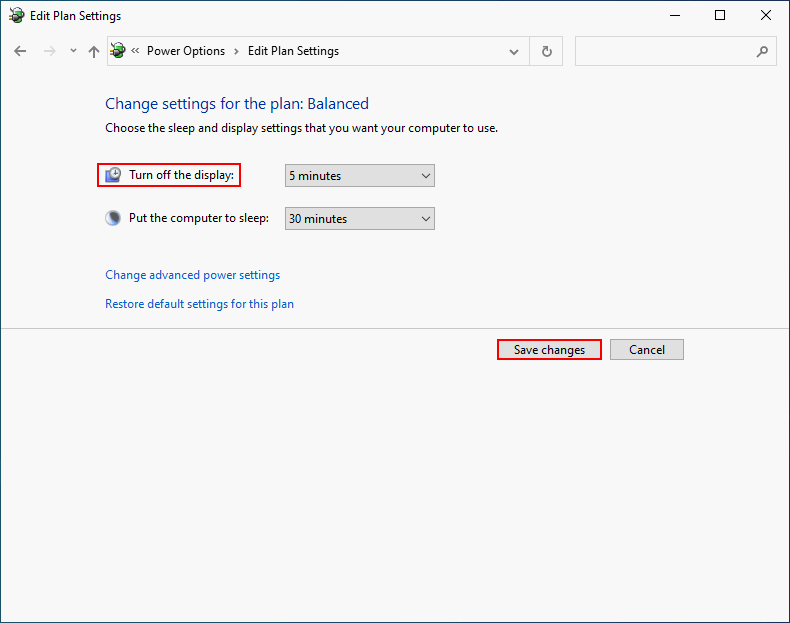This screenshot has height=623, width=790.
Task: Open the Turn off the display dropdown
Action: (359, 176)
